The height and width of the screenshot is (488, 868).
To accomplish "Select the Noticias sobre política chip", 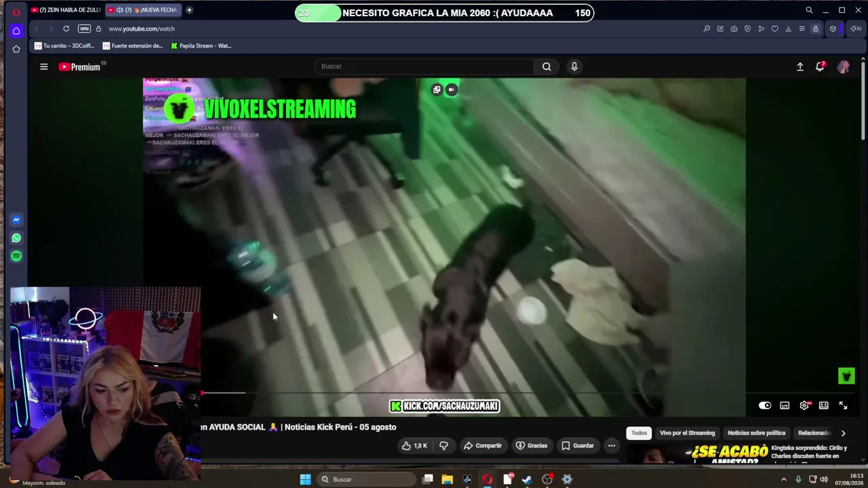I will tap(756, 433).
